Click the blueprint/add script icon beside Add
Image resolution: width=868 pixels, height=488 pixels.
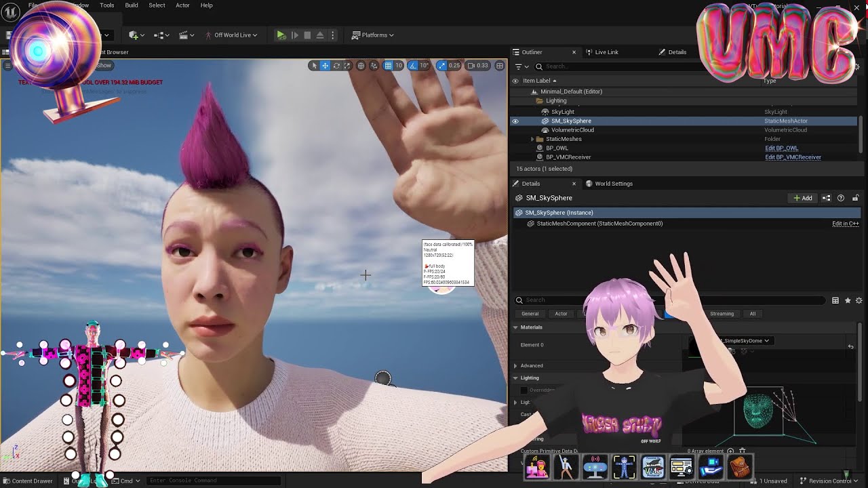pyautogui.click(x=827, y=198)
